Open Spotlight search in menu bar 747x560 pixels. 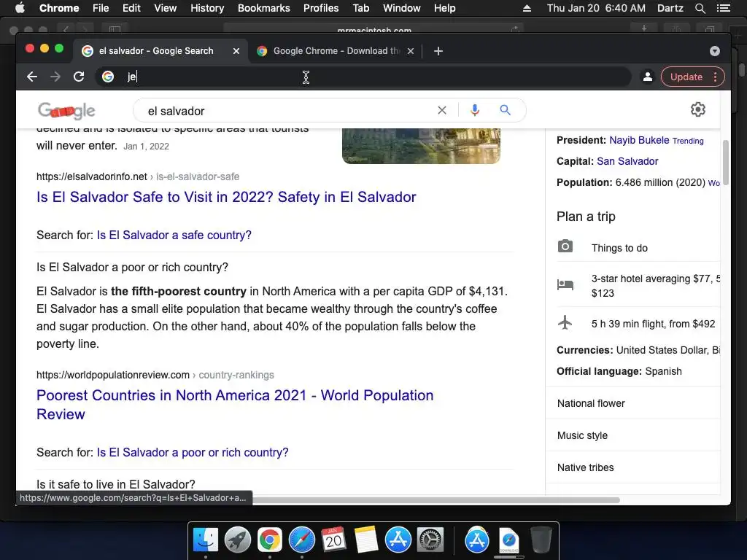click(700, 8)
